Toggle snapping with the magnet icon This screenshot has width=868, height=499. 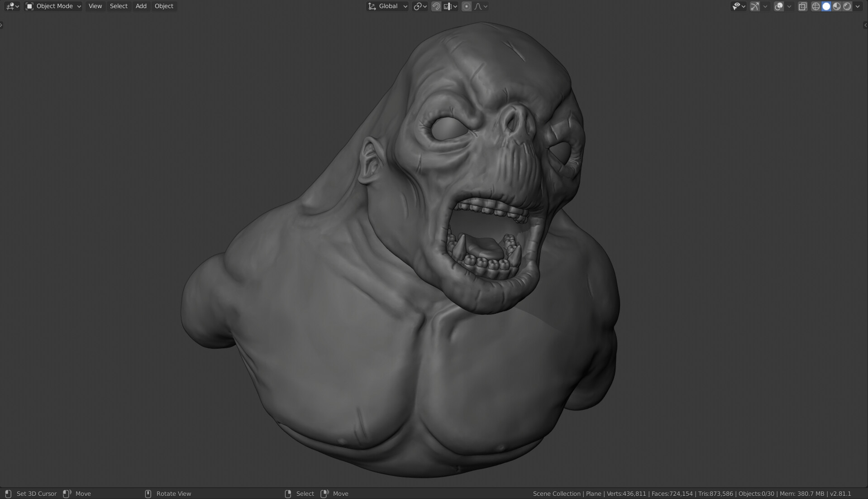click(x=436, y=6)
